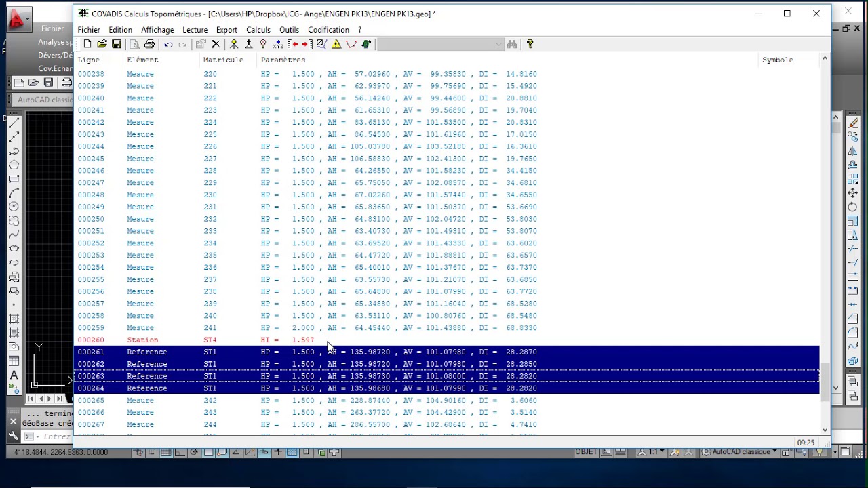This screenshot has width=868, height=488.
Task: Open the Edition menu
Action: coord(120,30)
